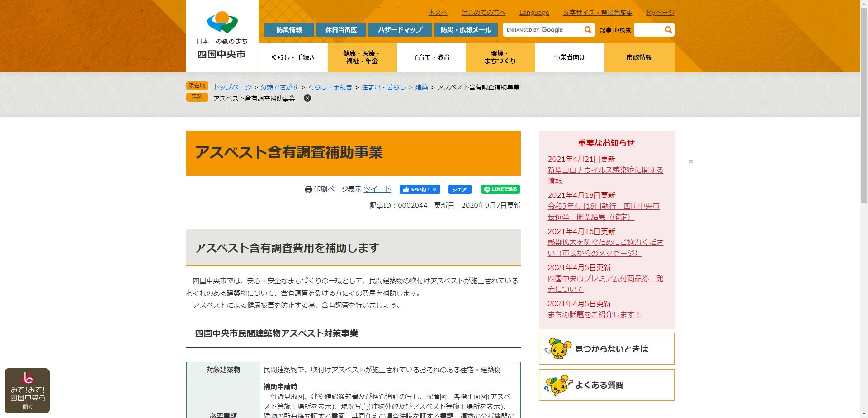Switch to the 子育て・教育 tab
Viewport: 868px width, 418px height.
431,57
